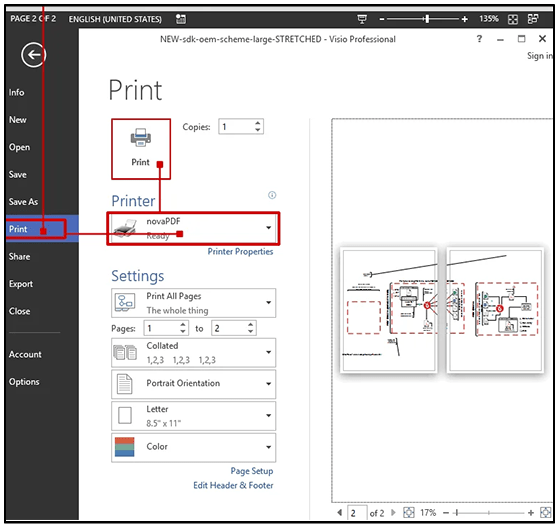Click the fit-to-window icon at preview bottom right
This screenshot has width=559, height=527.
545,512
